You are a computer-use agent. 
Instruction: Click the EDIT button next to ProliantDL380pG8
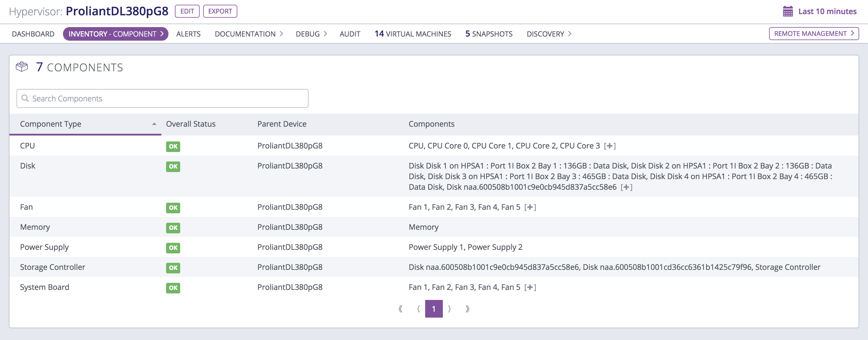[x=187, y=11]
